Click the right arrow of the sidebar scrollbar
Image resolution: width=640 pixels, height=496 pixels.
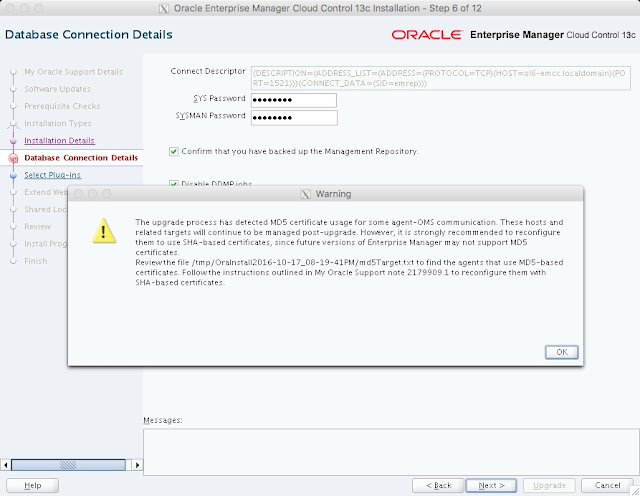tap(138, 465)
